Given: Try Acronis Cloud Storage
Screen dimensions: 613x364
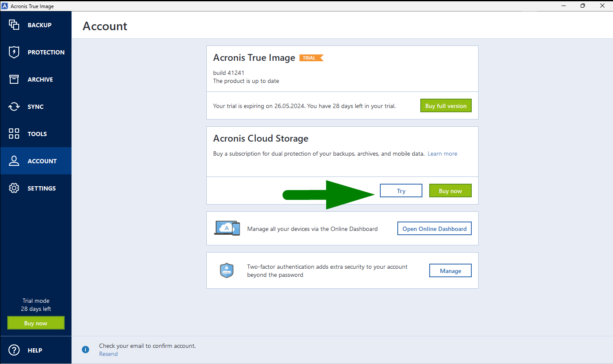Looking at the screenshot, I should 401,191.
